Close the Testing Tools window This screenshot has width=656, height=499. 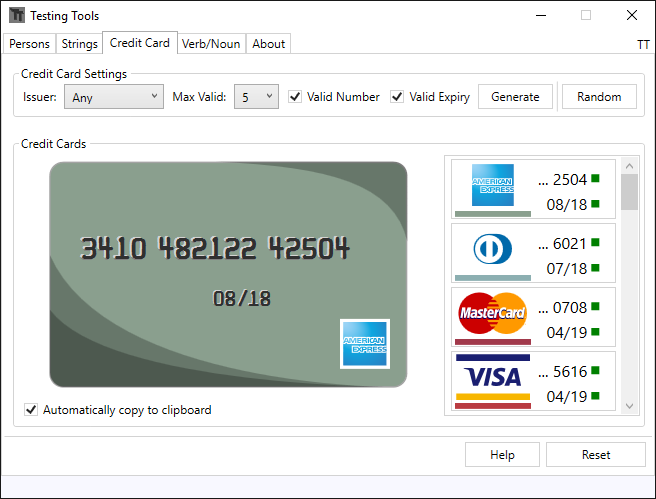[632, 15]
